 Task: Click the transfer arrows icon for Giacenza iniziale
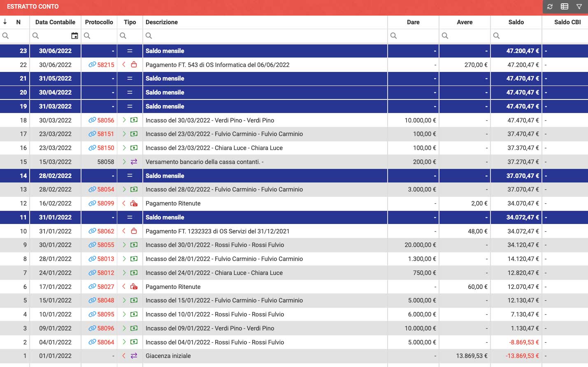(x=134, y=356)
